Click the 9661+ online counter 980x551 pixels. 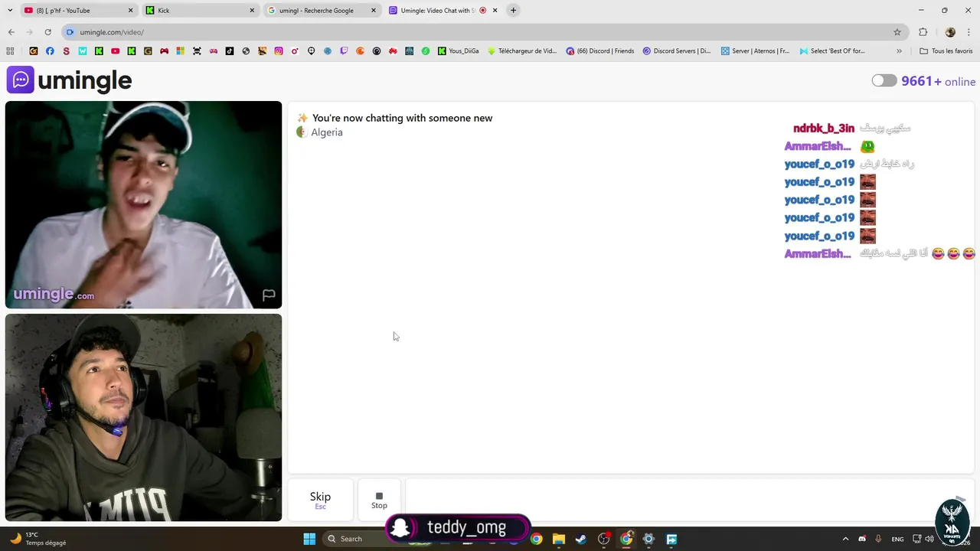click(x=939, y=81)
